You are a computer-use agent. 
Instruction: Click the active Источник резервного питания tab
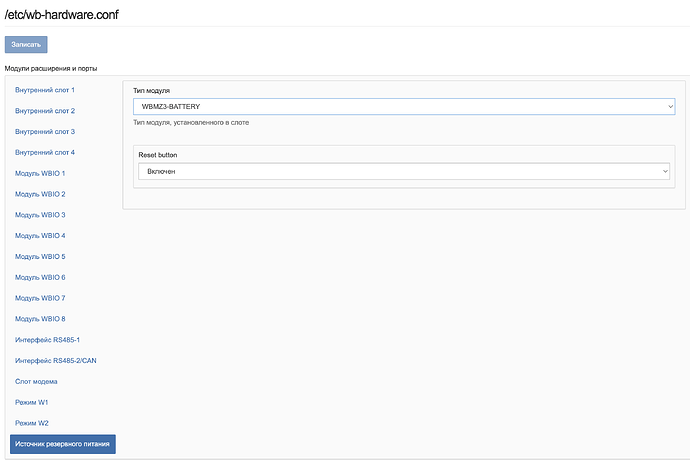[x=63, y=444]
